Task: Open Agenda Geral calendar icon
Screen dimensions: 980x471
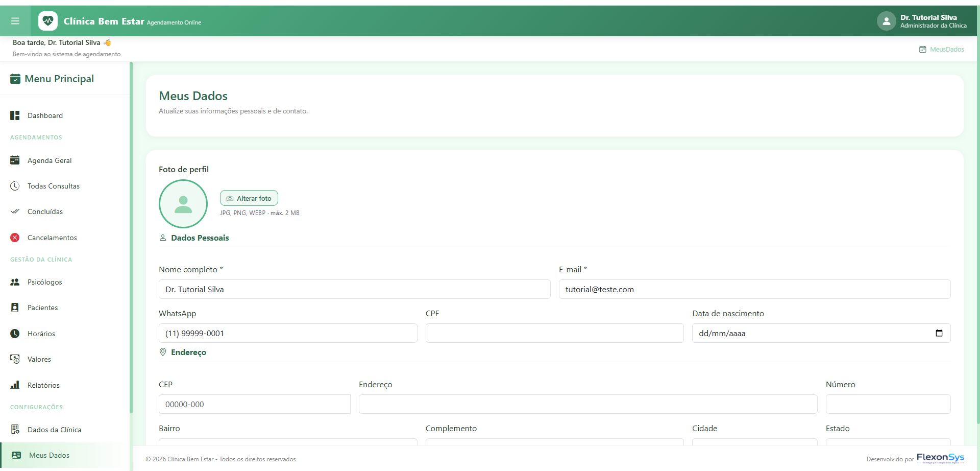Action: pos(15,160)
